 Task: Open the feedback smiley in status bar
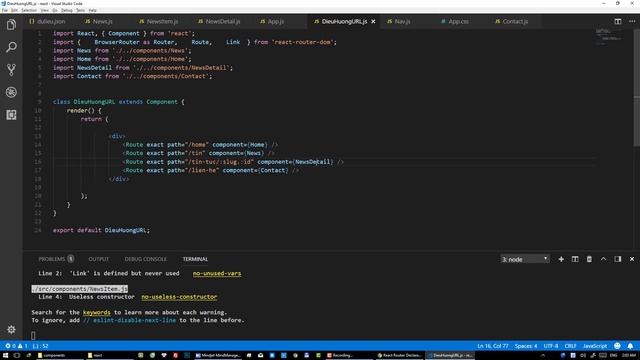click(x=617, y=346)
